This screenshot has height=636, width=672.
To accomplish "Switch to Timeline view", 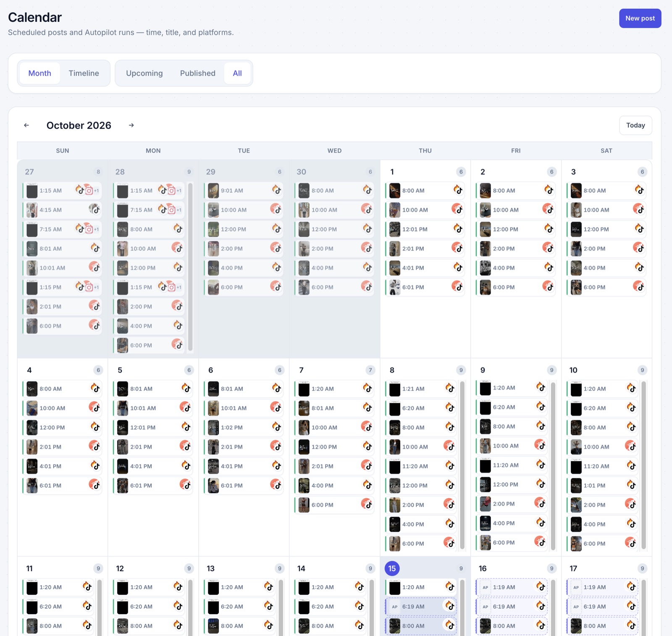I will click(84, 73).
